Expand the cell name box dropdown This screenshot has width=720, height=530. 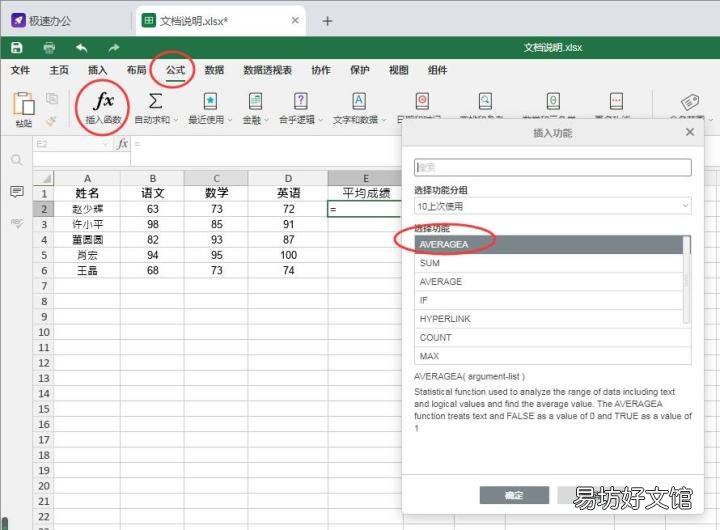pos(106,144)
